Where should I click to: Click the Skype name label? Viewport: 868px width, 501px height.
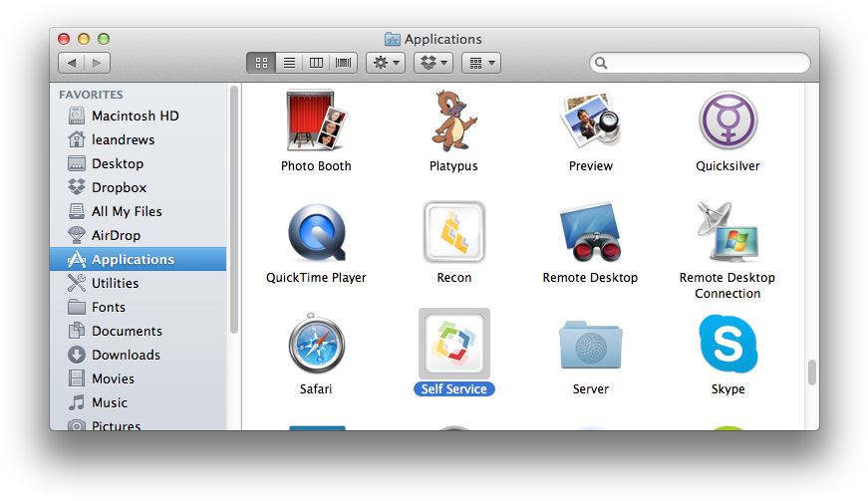point(727,389)
